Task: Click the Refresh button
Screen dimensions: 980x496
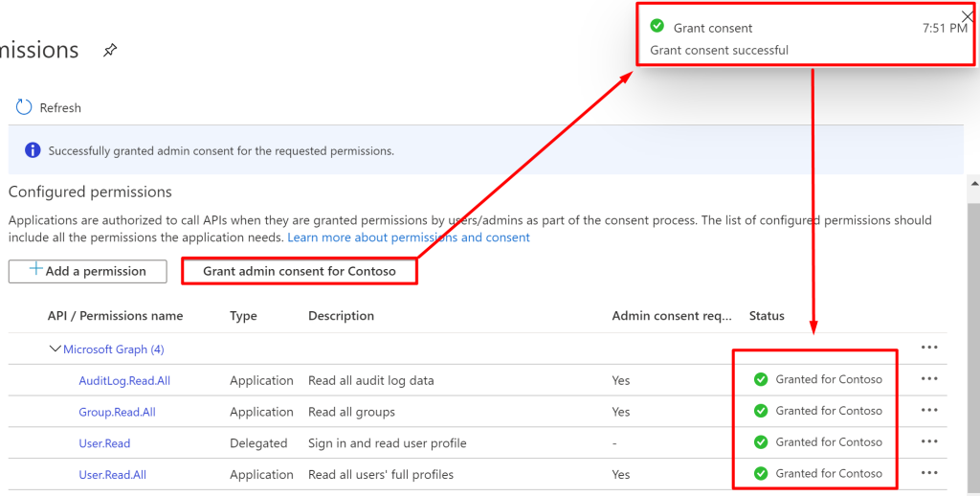Action: click(x=49, y=107)
